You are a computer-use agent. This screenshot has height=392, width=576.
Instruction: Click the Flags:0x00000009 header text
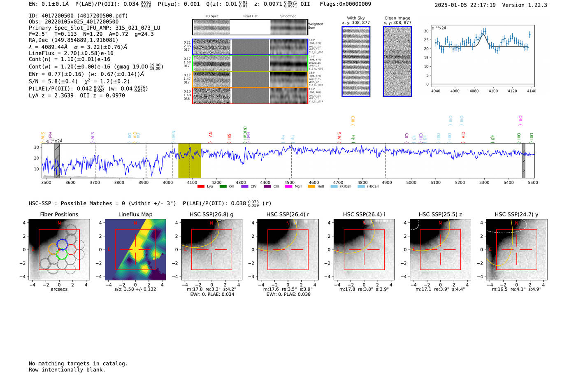tap(345, 4)
